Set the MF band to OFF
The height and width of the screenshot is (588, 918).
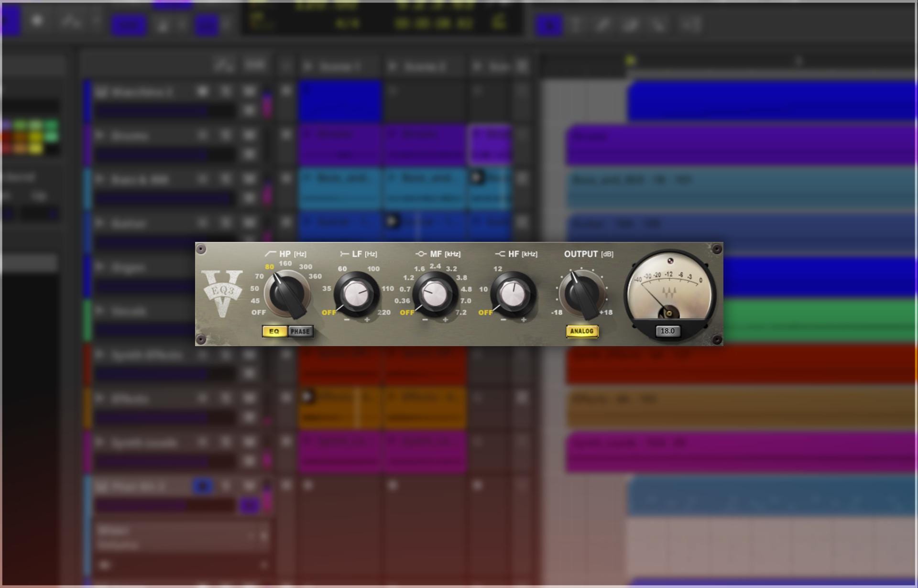[x=407, y=312]
